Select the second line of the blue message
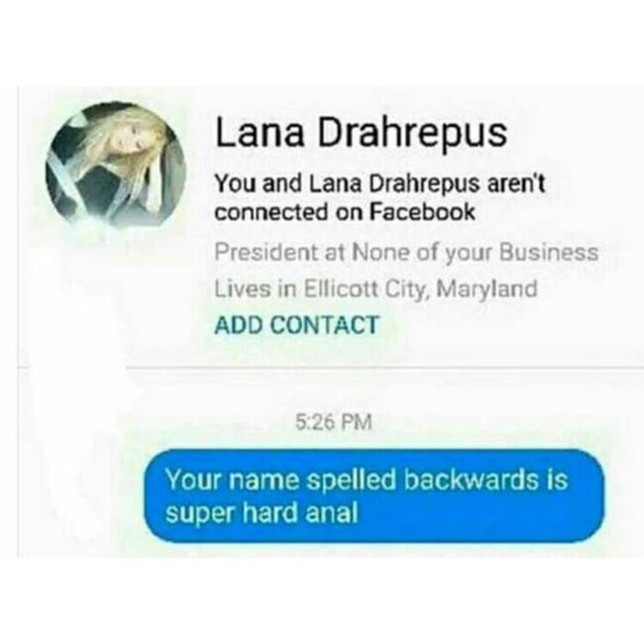 click(262, 513)
